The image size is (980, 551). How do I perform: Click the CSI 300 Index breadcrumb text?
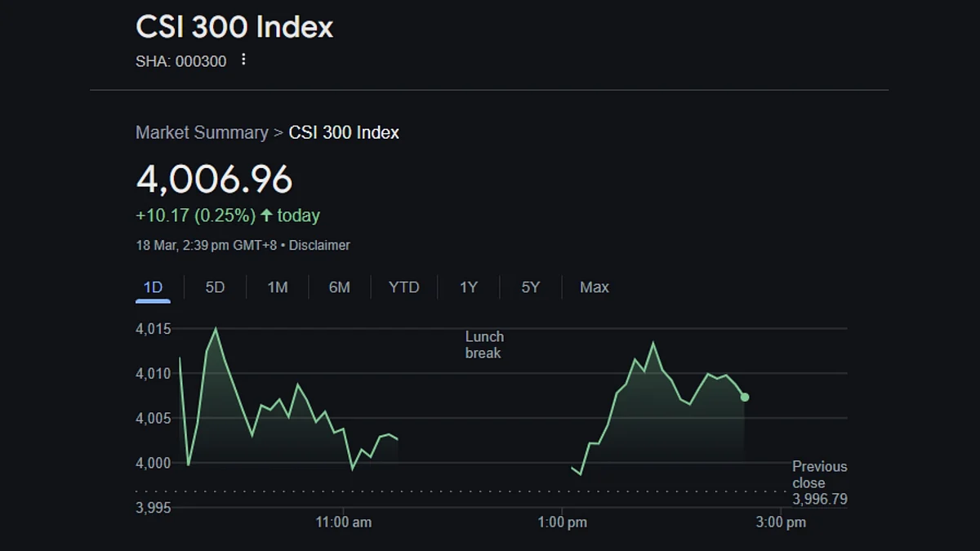coord(344,132)
